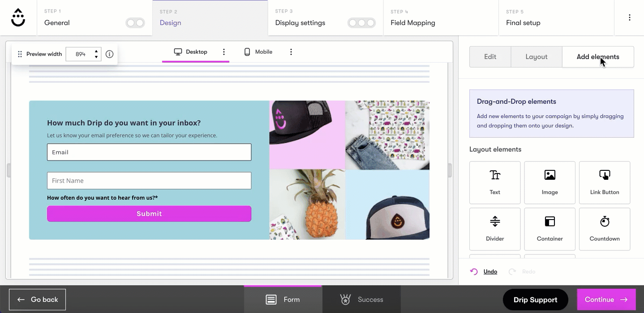Open Drip Support chat
This screenshot has width=644, height=313.
click(536, 300)
